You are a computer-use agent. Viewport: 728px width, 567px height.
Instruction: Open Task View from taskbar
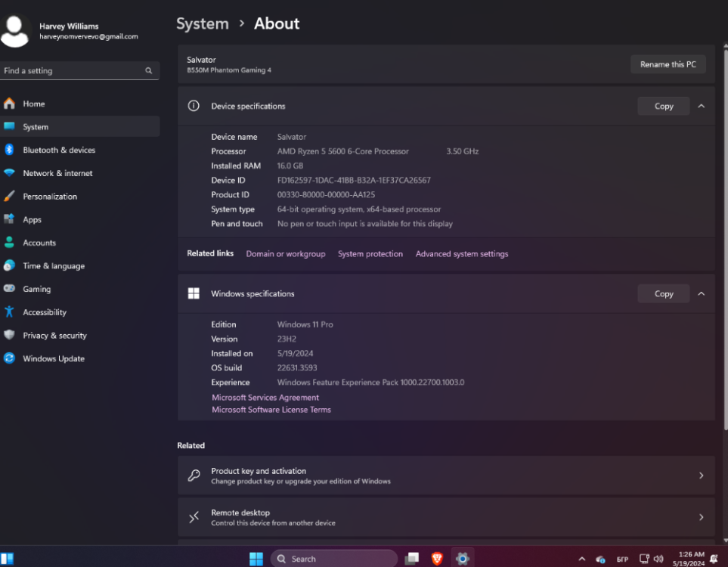[x=412, y=559]
